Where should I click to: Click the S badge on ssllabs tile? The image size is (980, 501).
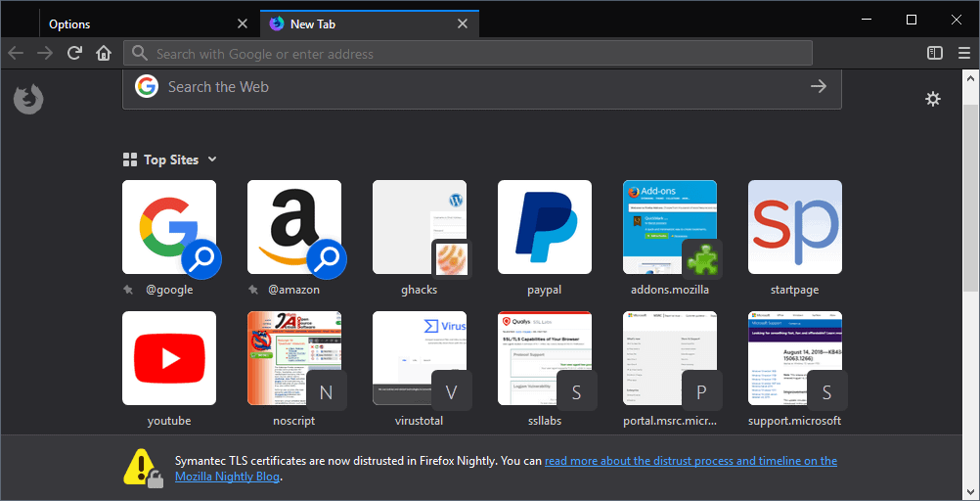(577, 391)
